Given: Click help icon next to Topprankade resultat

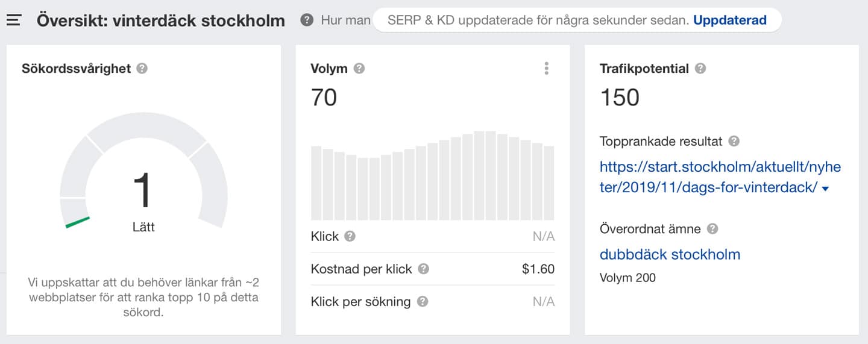Looking at the screenshot, I should click(734, 142).
